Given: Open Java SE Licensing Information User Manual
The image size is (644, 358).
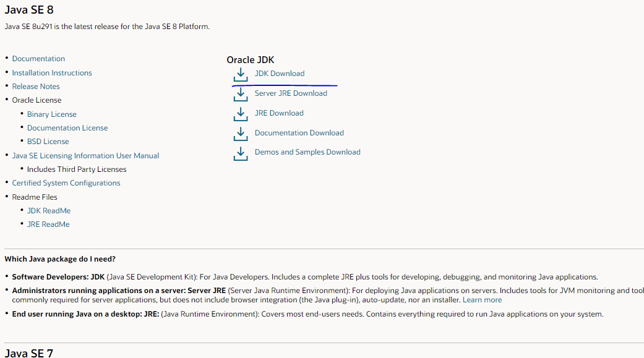Looking at the screenshot, I should click(85, 156).
